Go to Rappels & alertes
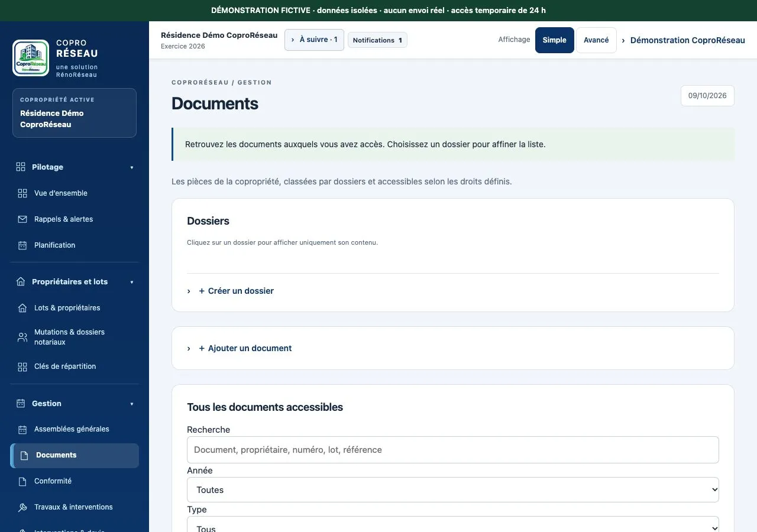 point(75,219)
